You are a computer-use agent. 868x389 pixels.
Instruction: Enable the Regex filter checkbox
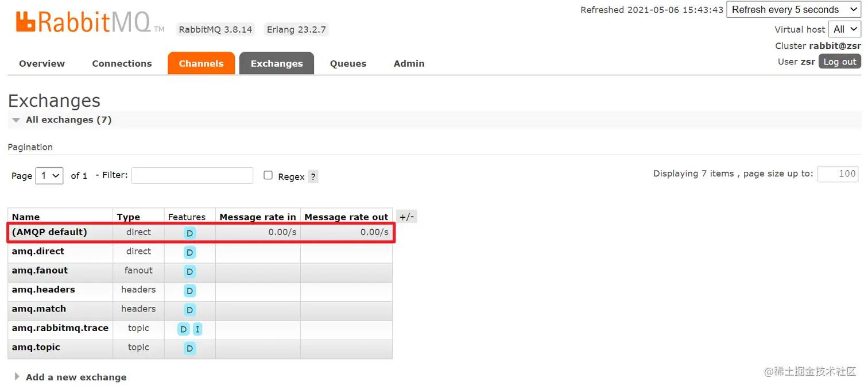click(268, 175)
